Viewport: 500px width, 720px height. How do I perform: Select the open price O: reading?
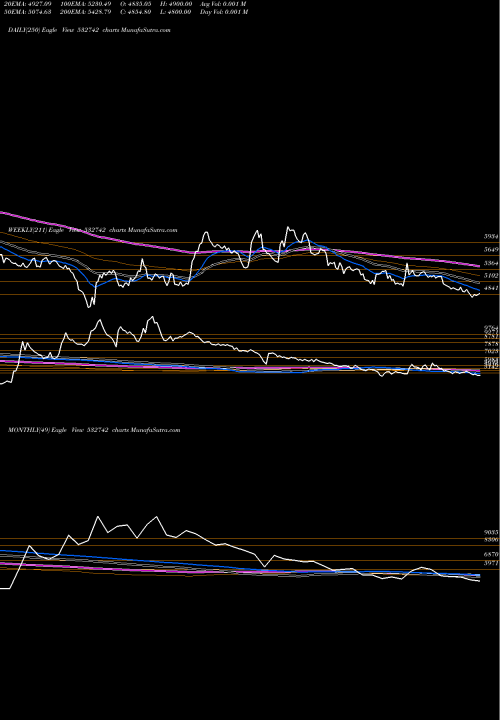coord(136,4)
